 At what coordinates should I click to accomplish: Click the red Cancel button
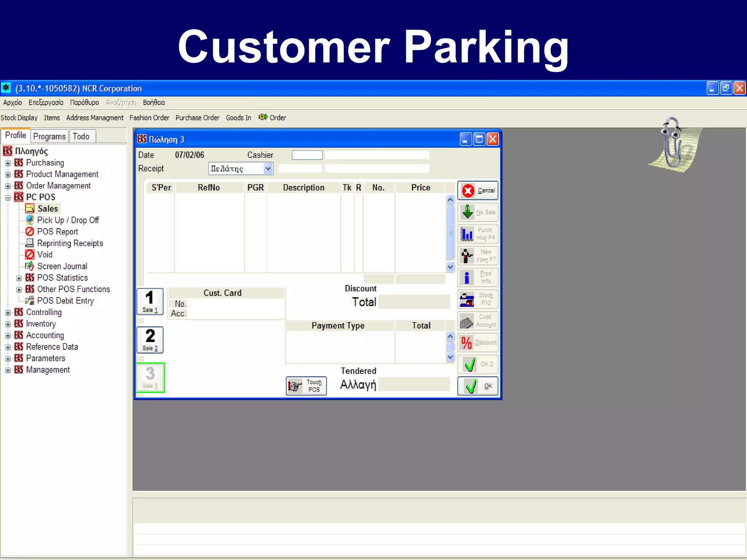click(478, 190)
